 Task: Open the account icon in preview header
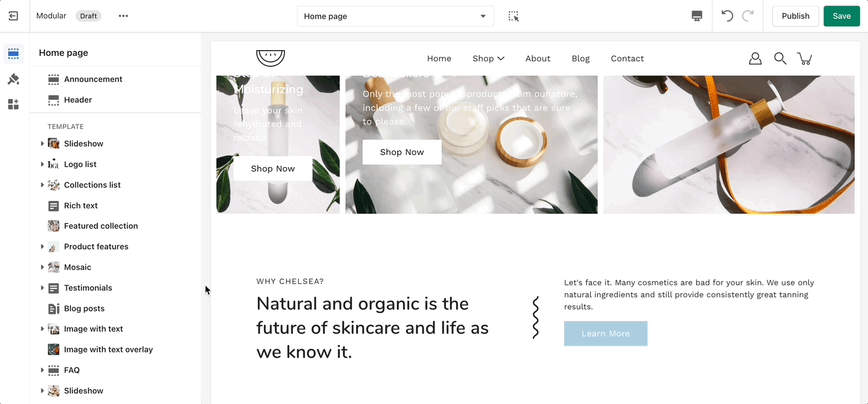pos(755,58)
